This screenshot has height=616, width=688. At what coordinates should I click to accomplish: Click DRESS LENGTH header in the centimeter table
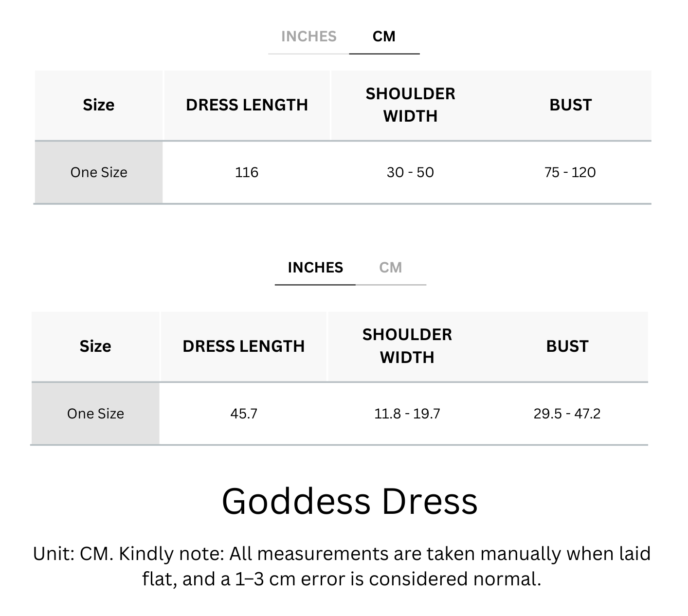(247, 105)
